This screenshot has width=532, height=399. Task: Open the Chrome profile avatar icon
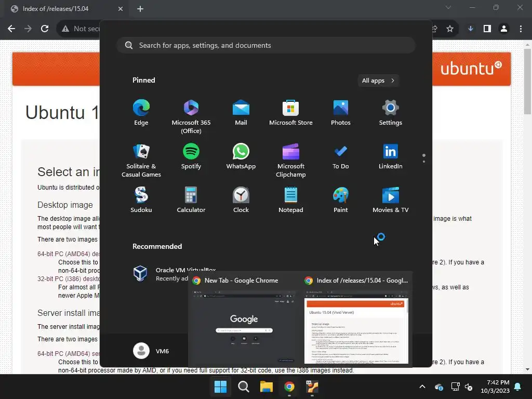(504, 29)
